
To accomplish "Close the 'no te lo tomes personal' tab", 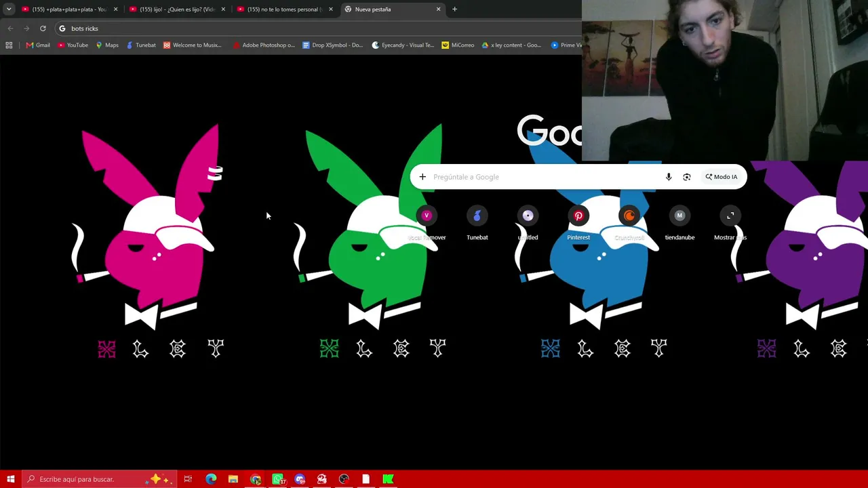I will pos(331,9).
